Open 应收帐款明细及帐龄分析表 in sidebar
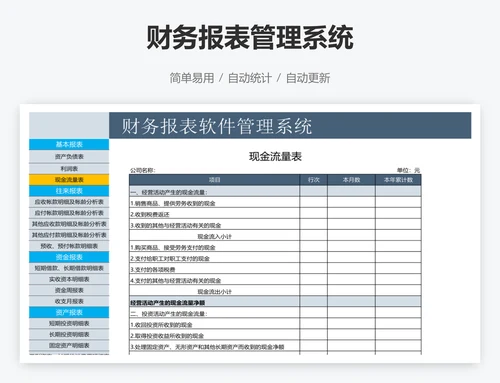The height and width of the screenshot is (383, 500). [69, 202]
